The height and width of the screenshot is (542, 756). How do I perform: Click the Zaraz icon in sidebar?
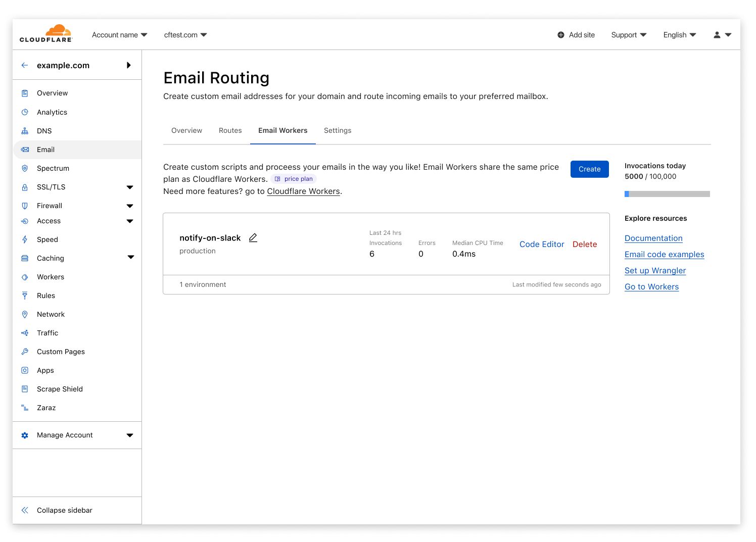(25, 408)
